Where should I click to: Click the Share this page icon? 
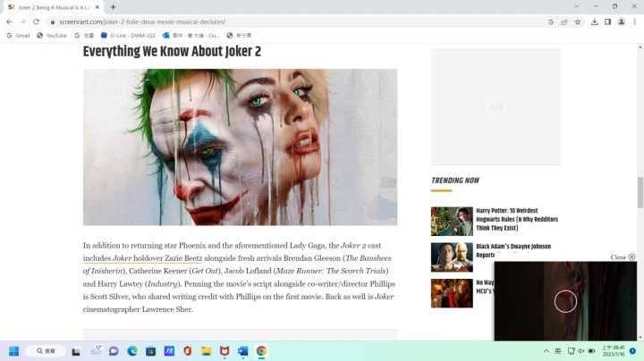pyautogui.click(x=563, y=21)
